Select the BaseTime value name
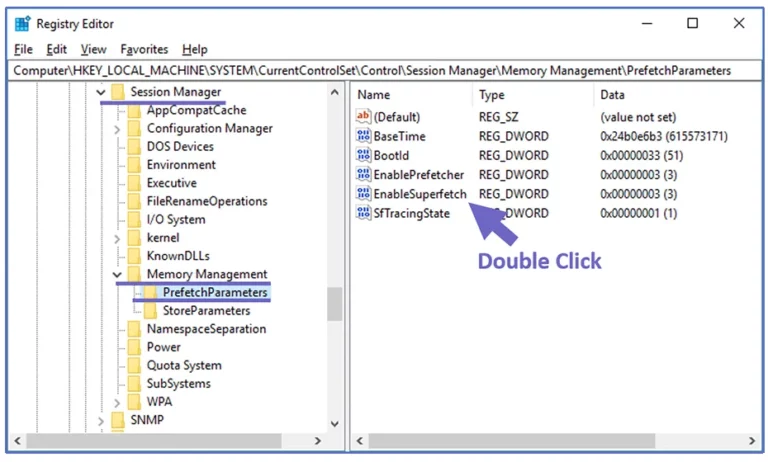Screen dimensions: 768x462 (399, 136)
